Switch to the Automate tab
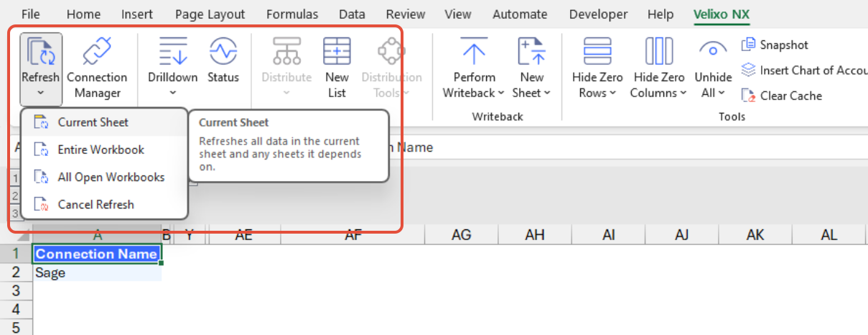 521,14
